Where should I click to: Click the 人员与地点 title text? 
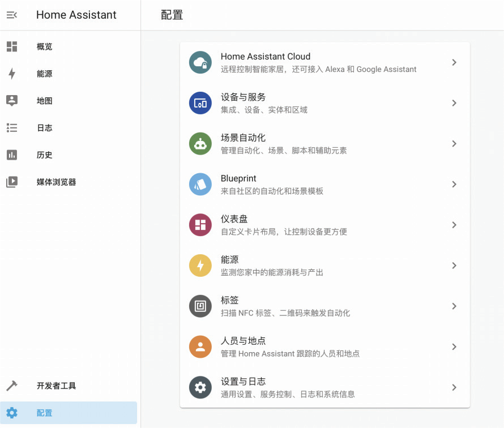click(x=243, y=341)
